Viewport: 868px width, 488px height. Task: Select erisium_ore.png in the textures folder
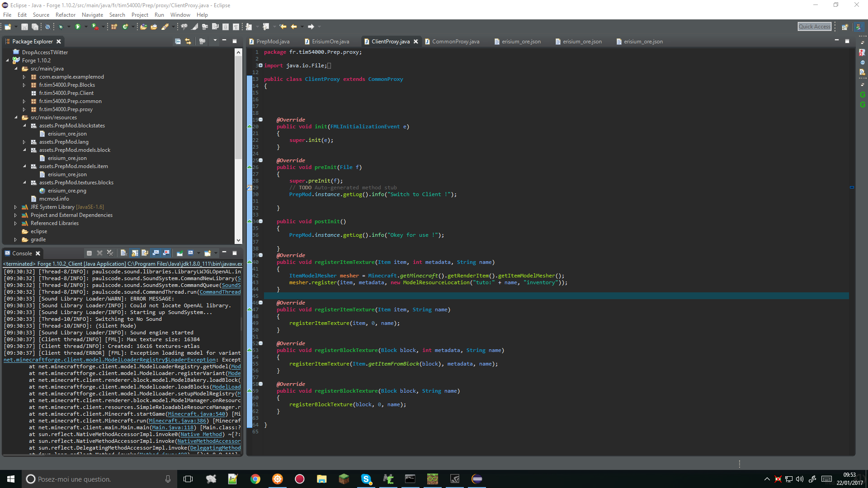67,191
